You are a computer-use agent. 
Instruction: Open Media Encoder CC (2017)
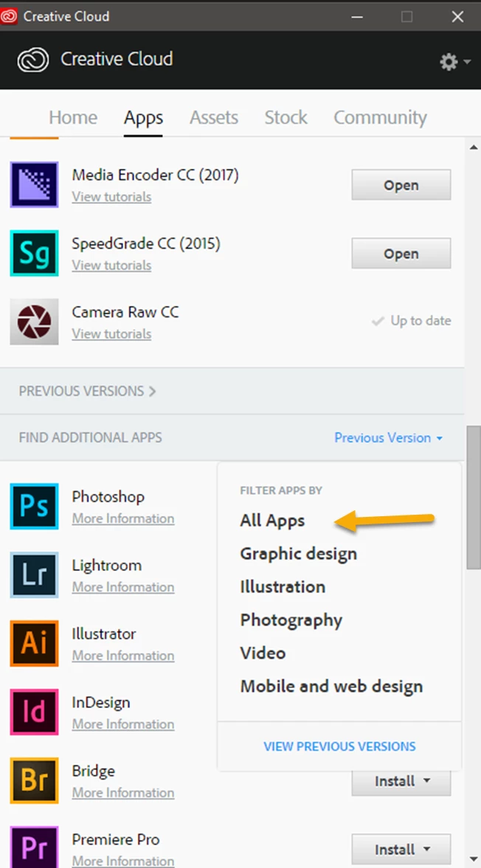pos(401,185)
